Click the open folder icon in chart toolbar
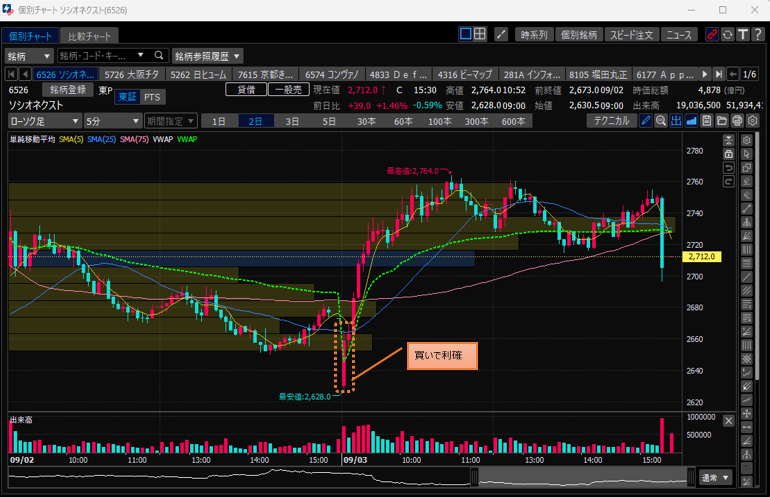The height and width of the screenshot is (497, 770). click(722, 121)
